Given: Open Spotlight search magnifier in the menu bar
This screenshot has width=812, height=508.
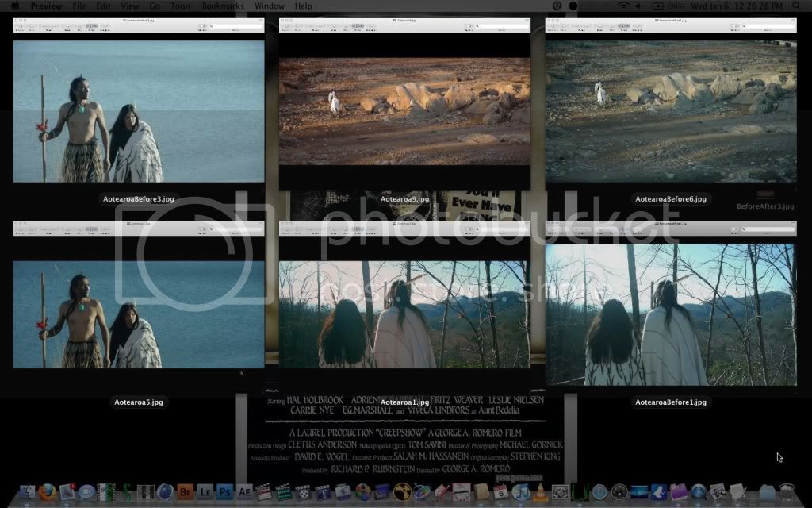Looking at the screenshot, I should click(796, 6).
